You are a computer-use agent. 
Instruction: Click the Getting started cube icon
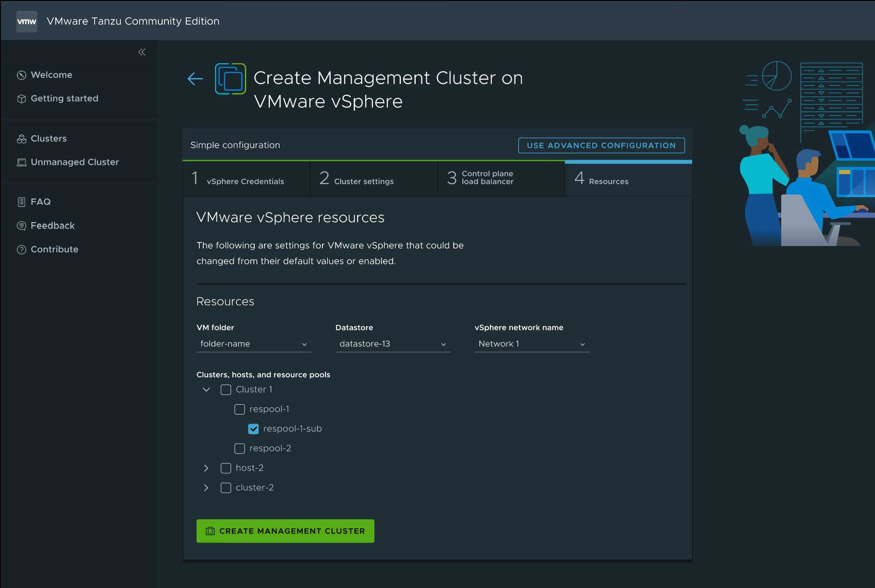click(x=21, y=99)
